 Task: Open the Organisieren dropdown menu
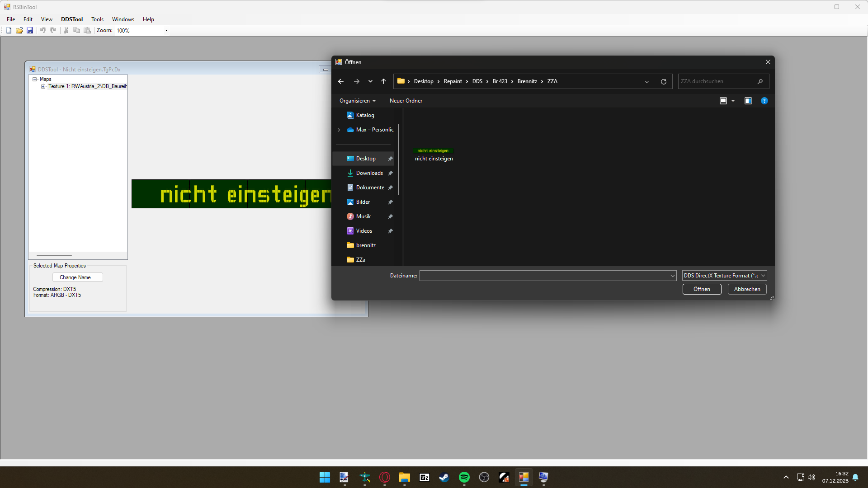(x=357, y=101)
